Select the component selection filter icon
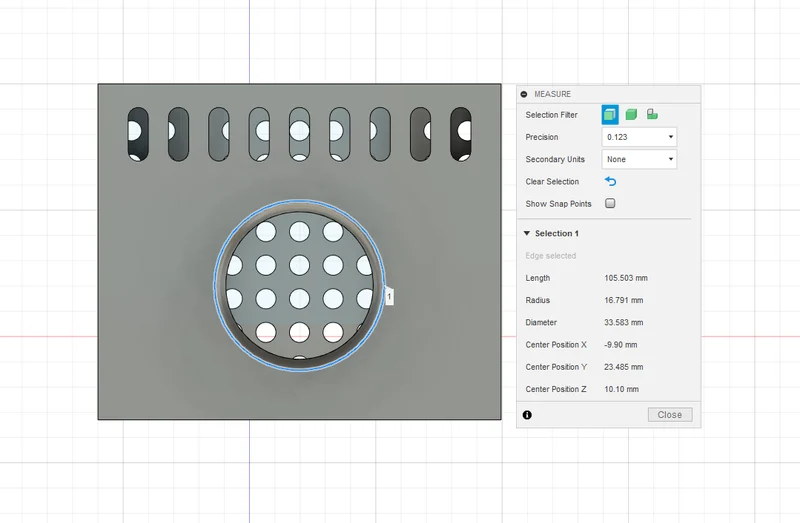The width and height of the screenshot is (800, 523). click(x=652, y=114)
